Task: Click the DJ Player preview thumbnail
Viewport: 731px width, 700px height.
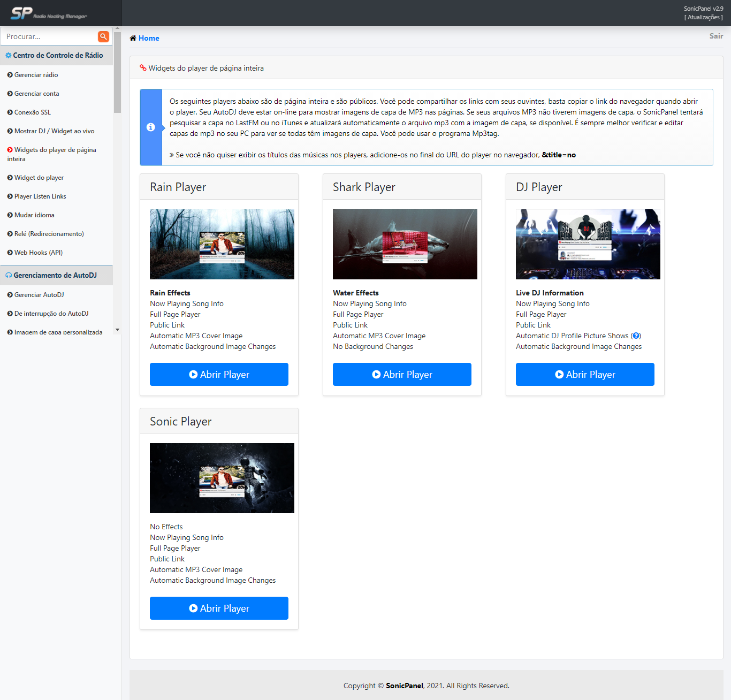Action: (x=588, y=244)
